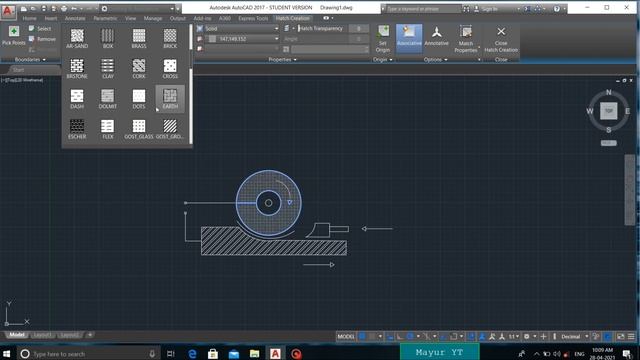Click the Plot printer icon in quick access
640x360 pixels.
64,9
